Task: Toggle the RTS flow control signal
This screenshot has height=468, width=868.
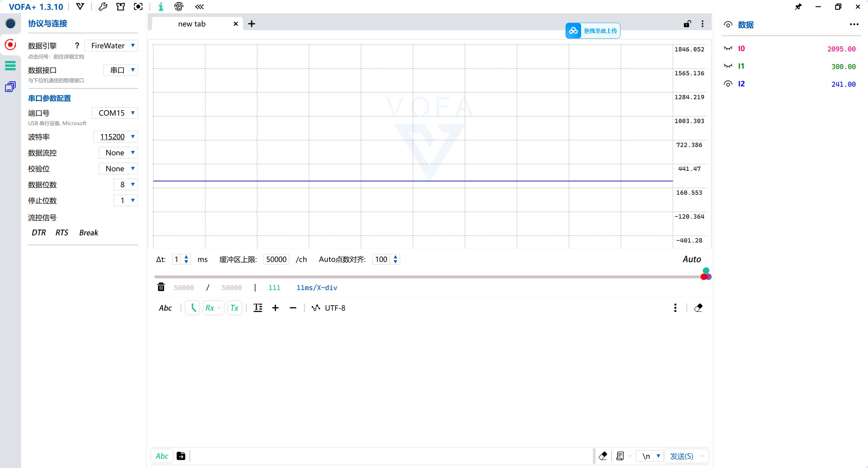Action: 62,233
